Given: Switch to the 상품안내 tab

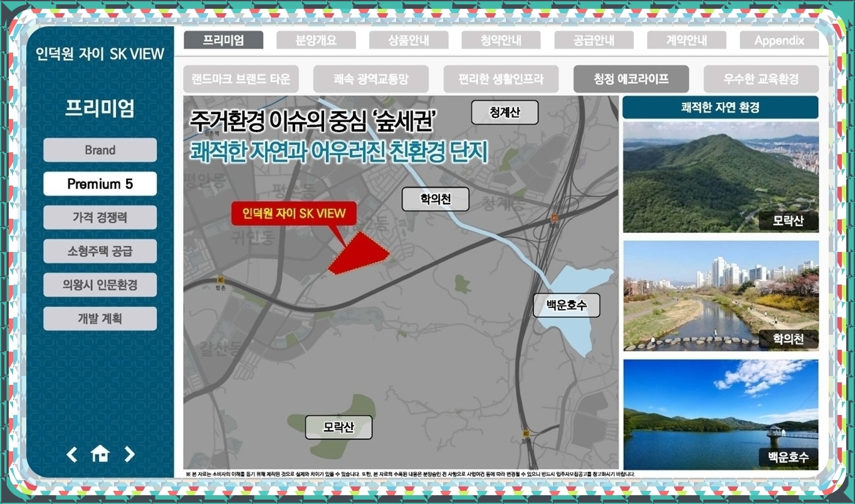Looking at the screenshot, I should coord(409,40).
